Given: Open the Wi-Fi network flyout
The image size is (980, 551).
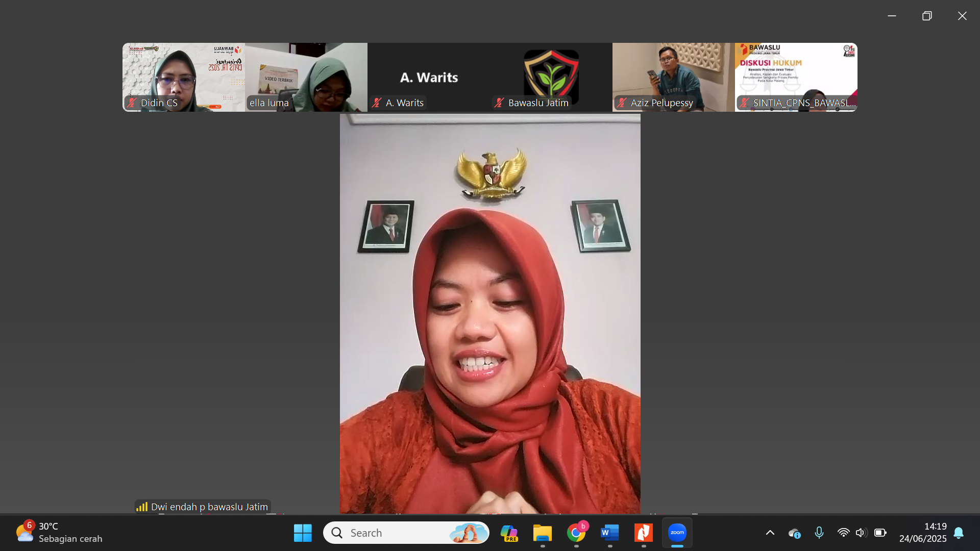Looking at the screenshot, I should [x=843, y=532].
